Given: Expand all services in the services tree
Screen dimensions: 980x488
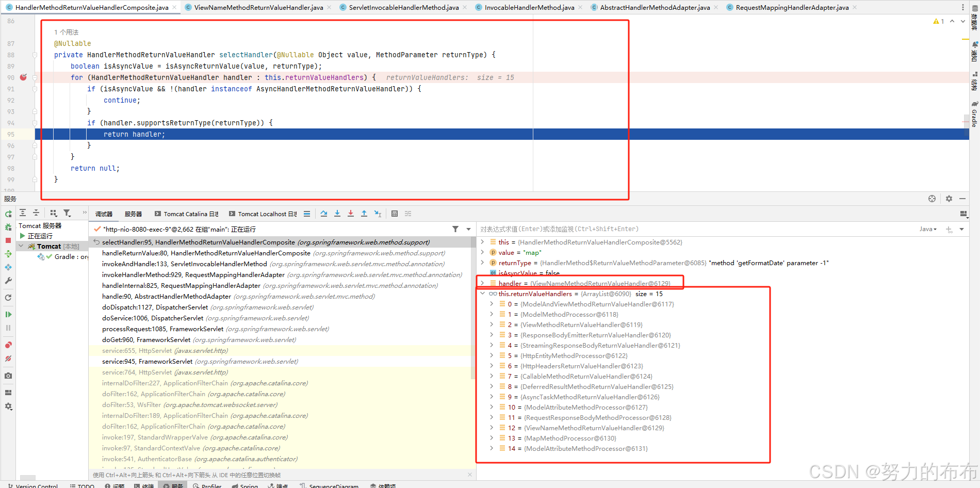Looking at the screenshot, I should pyautogui.click(x=23, y=213).
